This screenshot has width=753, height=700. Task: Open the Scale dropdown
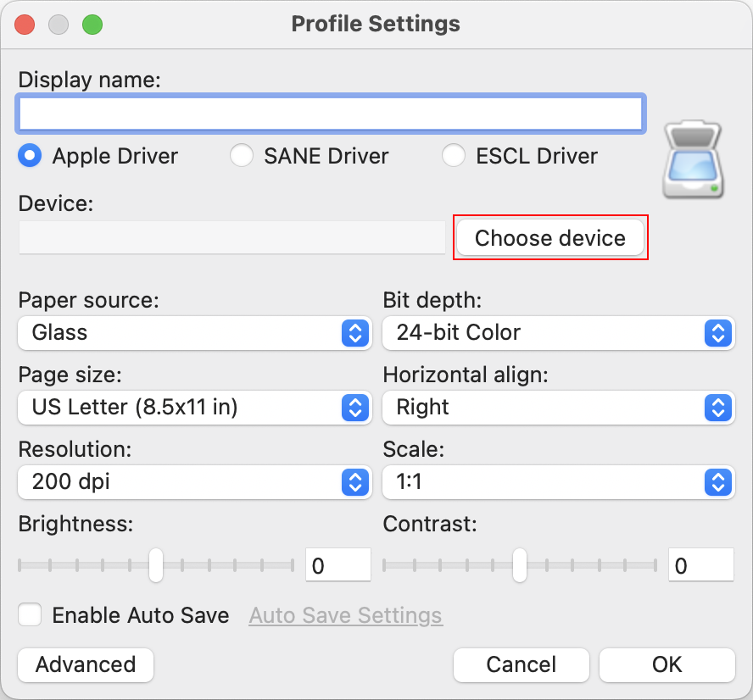click(557, 483)
